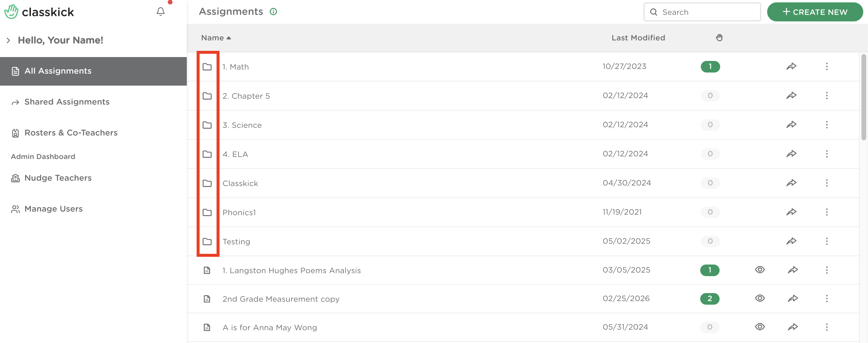Click the 1 badge for Langston Hughes Poems Analysis

point(710,270)
